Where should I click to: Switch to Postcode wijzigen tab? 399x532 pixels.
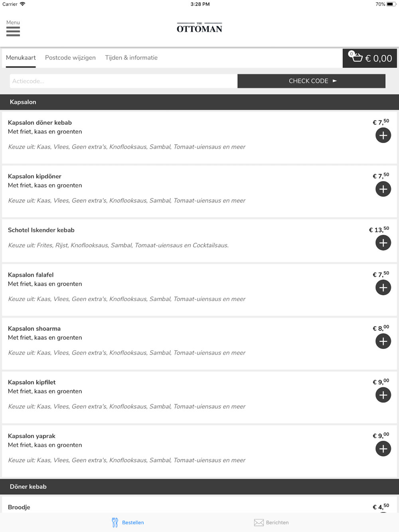(70, 58)
